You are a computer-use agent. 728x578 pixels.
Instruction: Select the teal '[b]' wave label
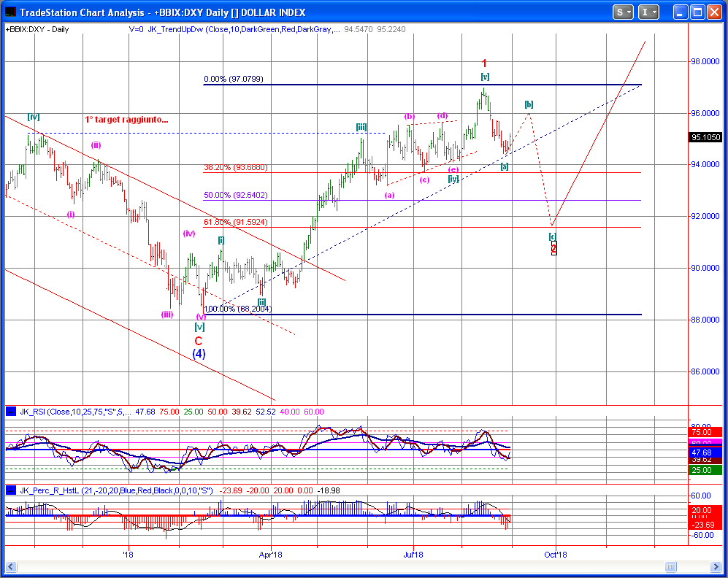(529, 104)
